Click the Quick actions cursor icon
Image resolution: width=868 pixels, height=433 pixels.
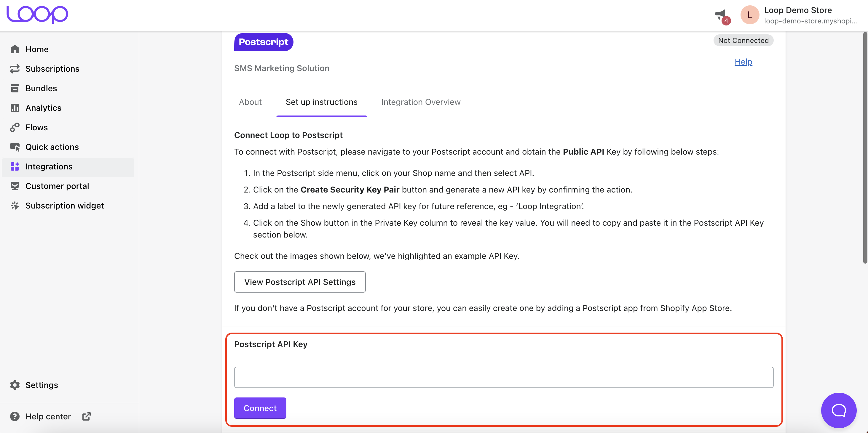tap(15, 147)
